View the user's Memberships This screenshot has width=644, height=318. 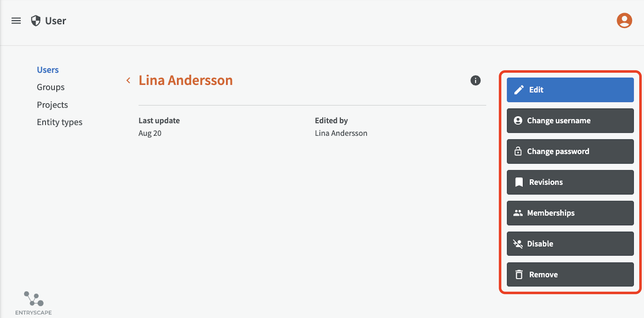point(570,213)
